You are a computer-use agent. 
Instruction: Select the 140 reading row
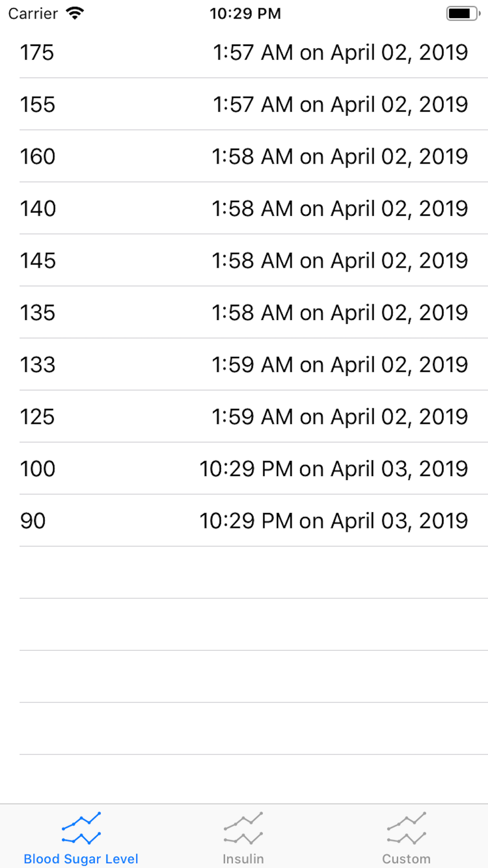pyautogui.click(x=244, y=208)
